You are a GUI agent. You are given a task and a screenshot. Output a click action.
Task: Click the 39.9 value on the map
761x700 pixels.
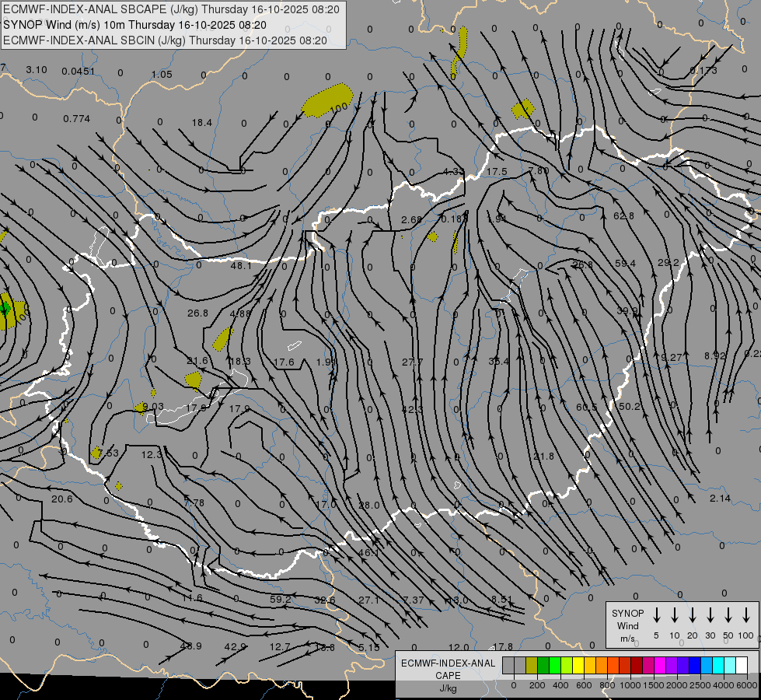tap(627, 310)
